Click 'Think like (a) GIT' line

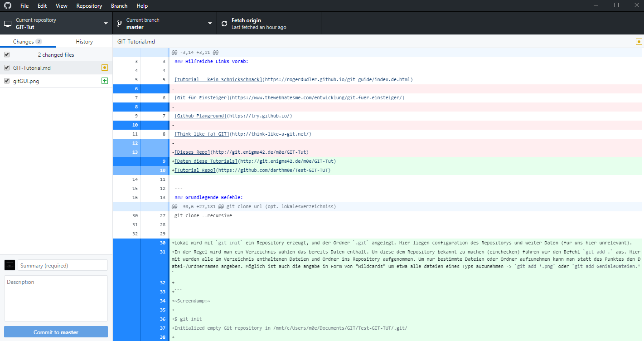(242, 134)
